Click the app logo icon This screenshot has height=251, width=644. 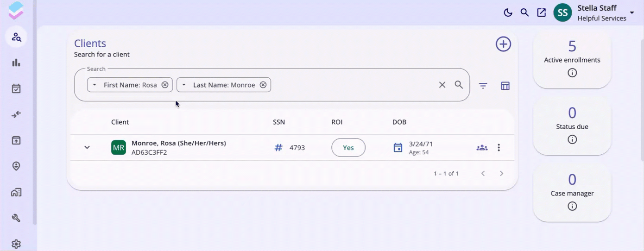(x=16, y=10)
